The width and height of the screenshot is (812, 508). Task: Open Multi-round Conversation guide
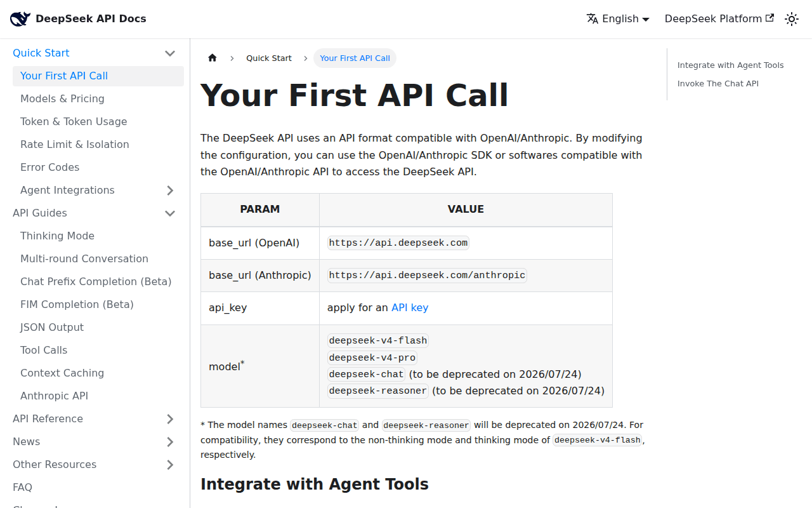[x=98, y=259]
